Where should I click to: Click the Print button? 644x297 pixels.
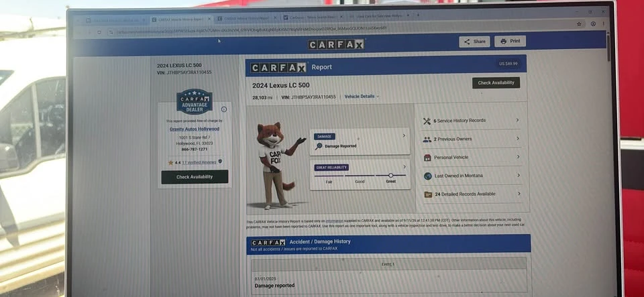click(510, 42)
